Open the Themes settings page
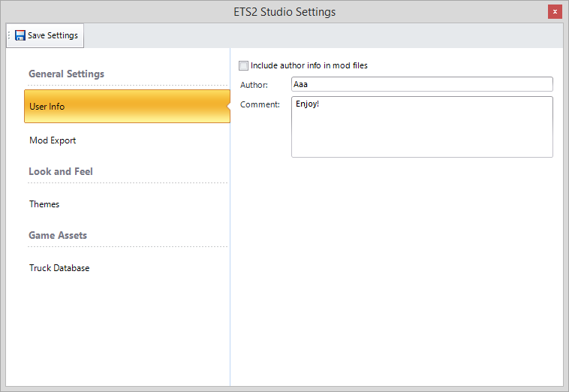The height and width of the screenshot is (392, 569). pyautogui.click(x=44, y=204)
